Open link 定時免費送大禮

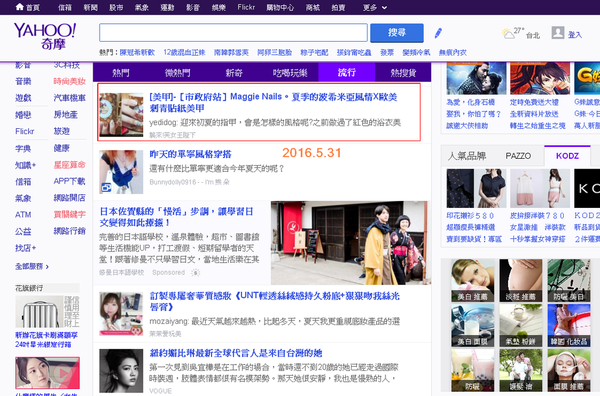[x=534, y=102]
